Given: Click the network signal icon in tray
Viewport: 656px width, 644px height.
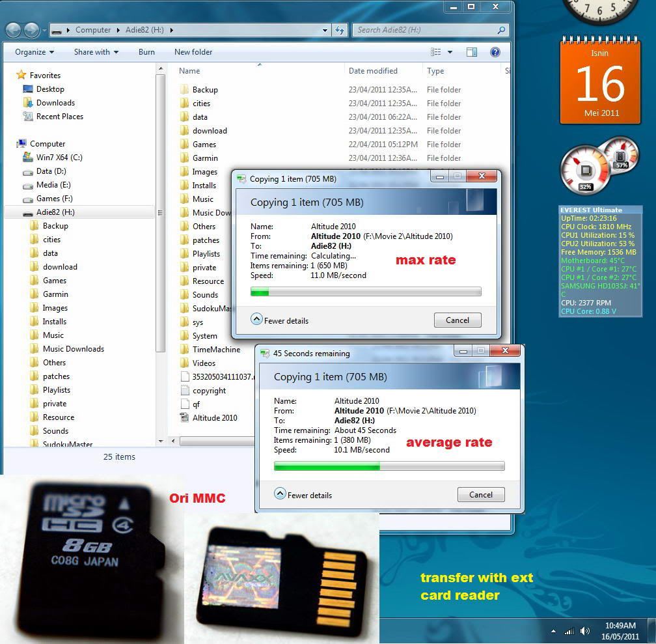Looking at the screenshot, I should 569,630.
